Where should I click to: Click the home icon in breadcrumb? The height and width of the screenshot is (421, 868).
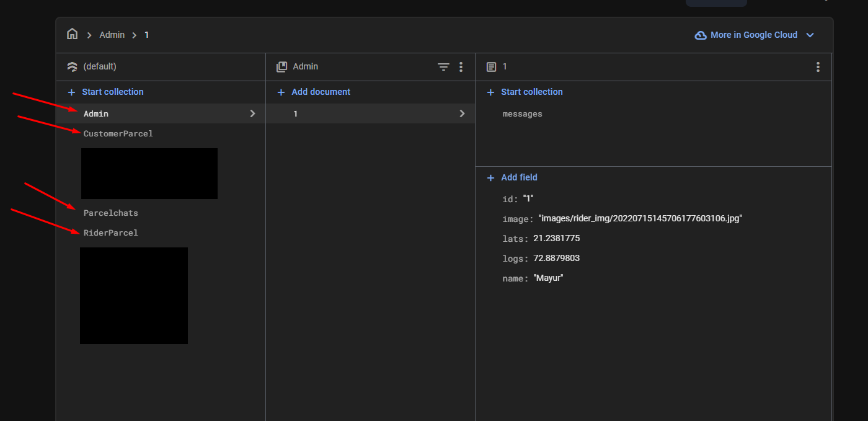(73, 34)
